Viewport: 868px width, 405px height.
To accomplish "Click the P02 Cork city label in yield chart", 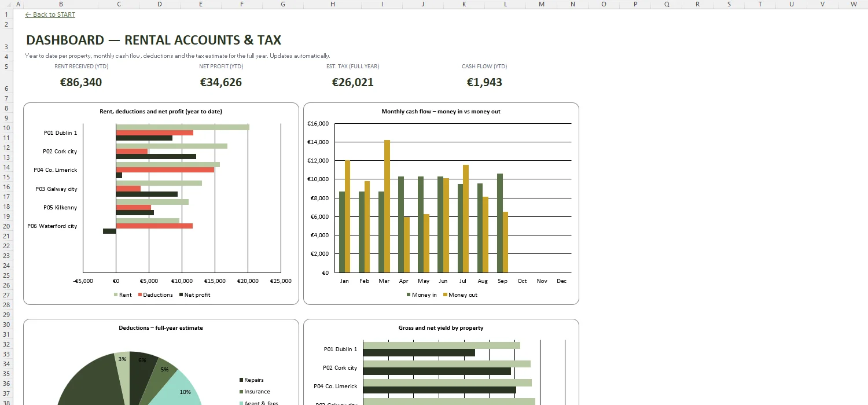I will pos(340,368).
